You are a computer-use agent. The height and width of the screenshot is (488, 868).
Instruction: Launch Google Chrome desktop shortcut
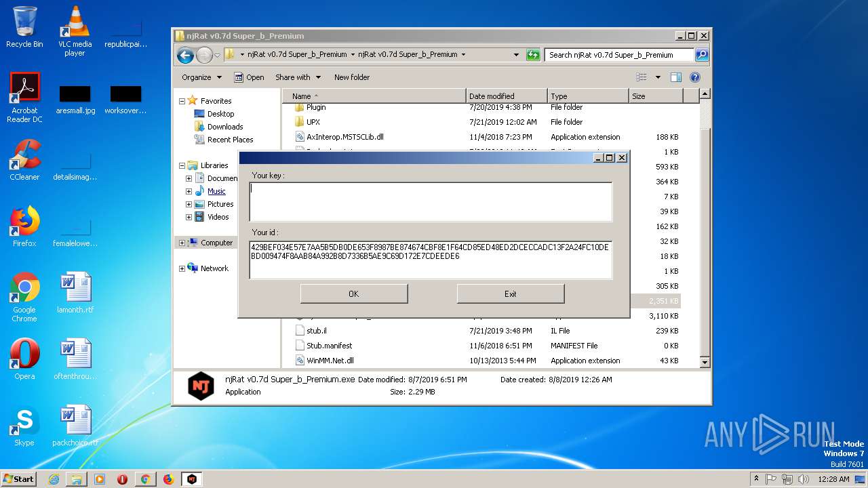pyautogui.click(x=24, y=297)
